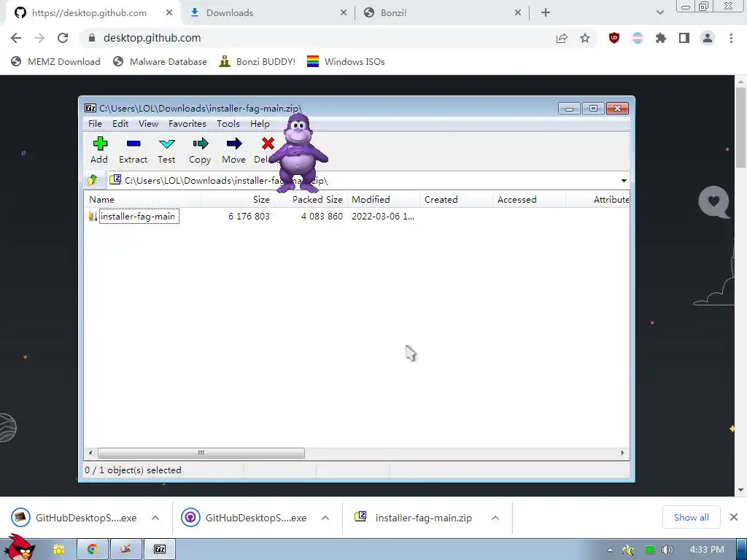Close the desktop.github.com tab
This screenshot has width=747, height=560.
(x=169, y=13)
